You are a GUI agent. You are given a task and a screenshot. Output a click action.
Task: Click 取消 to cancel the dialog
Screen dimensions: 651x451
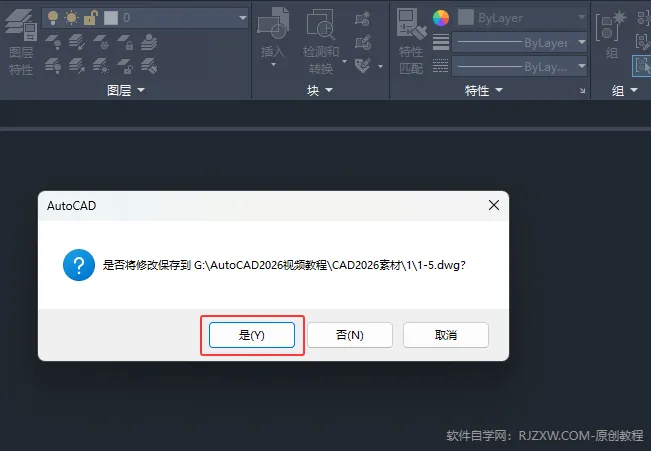coord(445,335)
